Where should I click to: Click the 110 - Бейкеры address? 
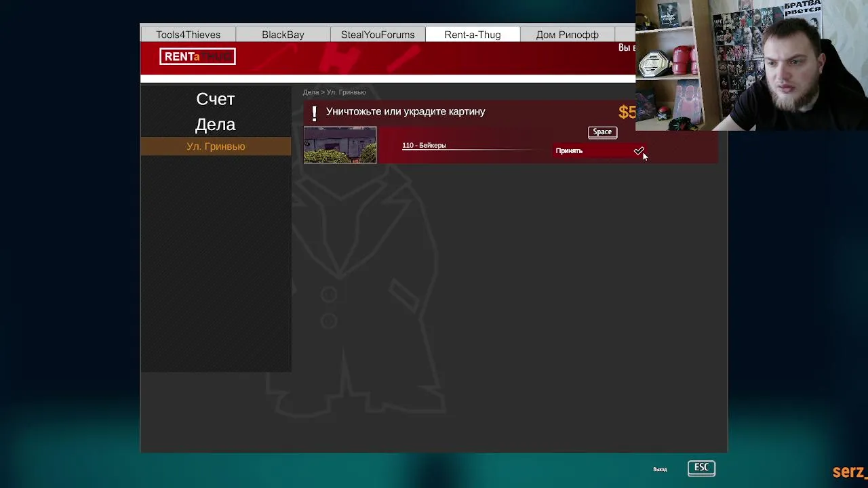(424, 145)
